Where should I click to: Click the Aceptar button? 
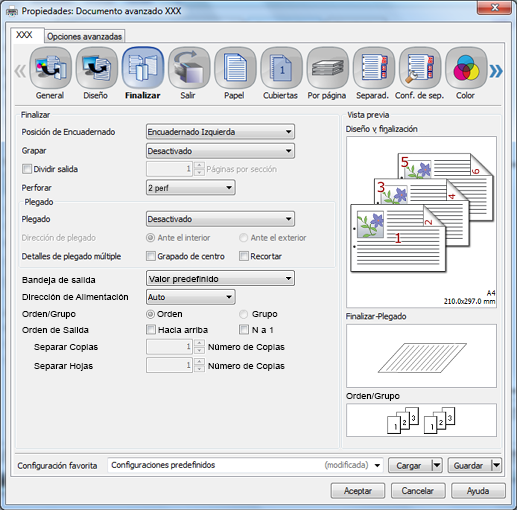click(358, 491)
